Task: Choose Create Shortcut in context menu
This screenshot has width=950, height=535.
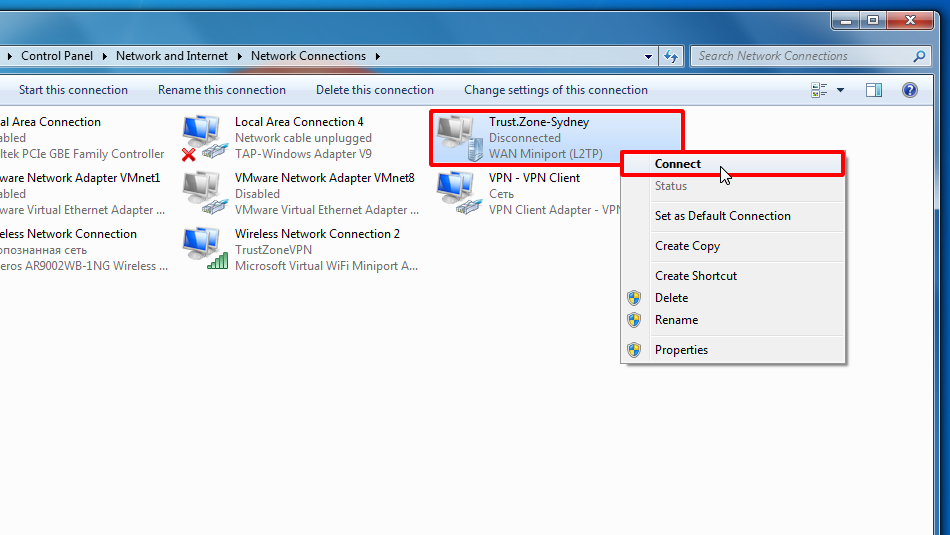Action: pyautogui.click(x=696, y=276)
